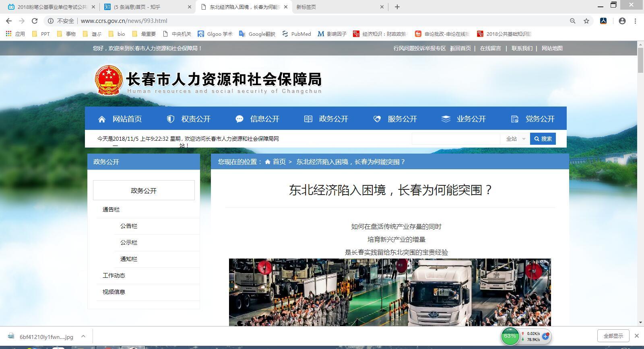The height and width of the screenshot is (349, 644).
Task: Switch to 2018粉笔公基事业单位考试 tab
Action: [x=51, y=7]
